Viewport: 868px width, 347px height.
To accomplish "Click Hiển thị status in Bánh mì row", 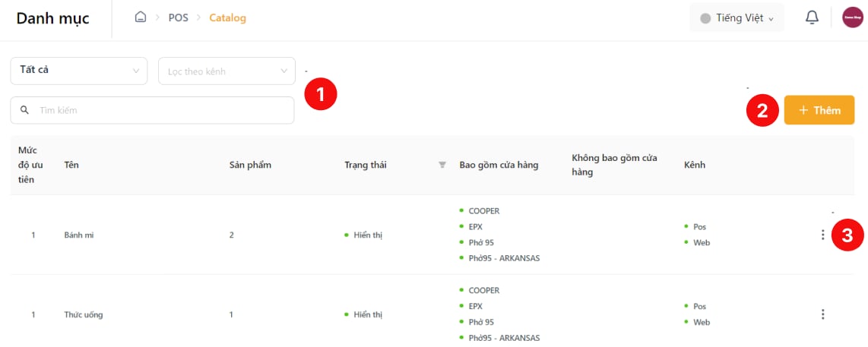I will (x=368, y=235).
